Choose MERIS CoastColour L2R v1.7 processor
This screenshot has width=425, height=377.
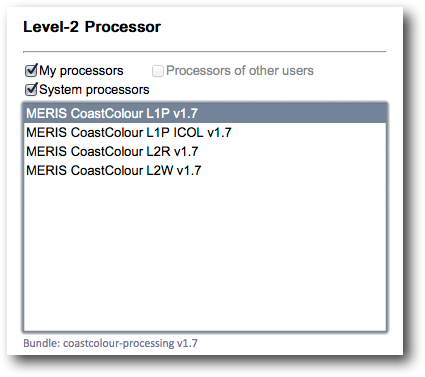tap(205, 152)
